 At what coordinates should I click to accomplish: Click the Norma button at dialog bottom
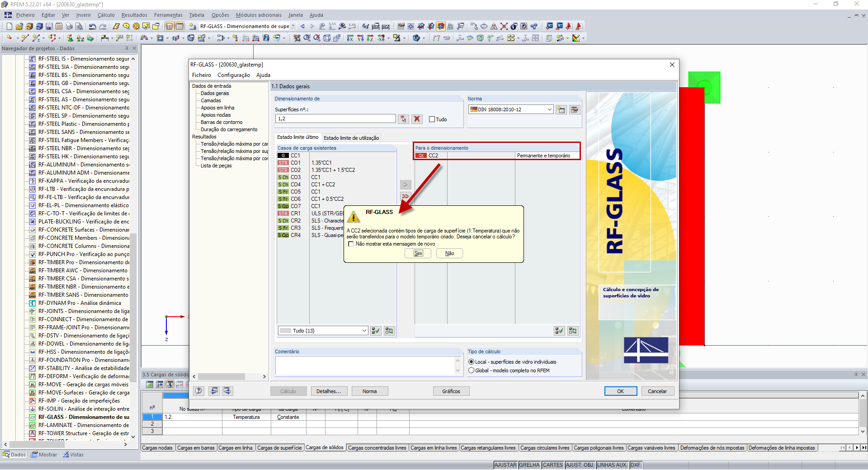(x=369, y=391)
